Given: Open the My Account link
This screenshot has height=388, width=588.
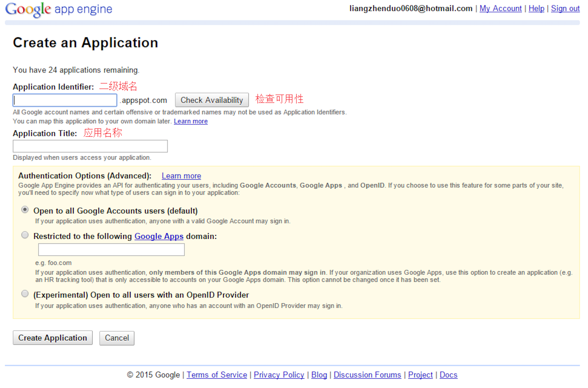Looking at the screenshot, I should (501, 9).
